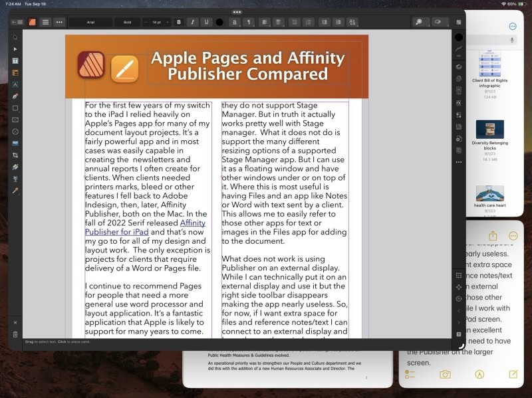Screen dimensions: 532x398
Task: Toggle bold formatting on the selected text
Action: (178, 22)
